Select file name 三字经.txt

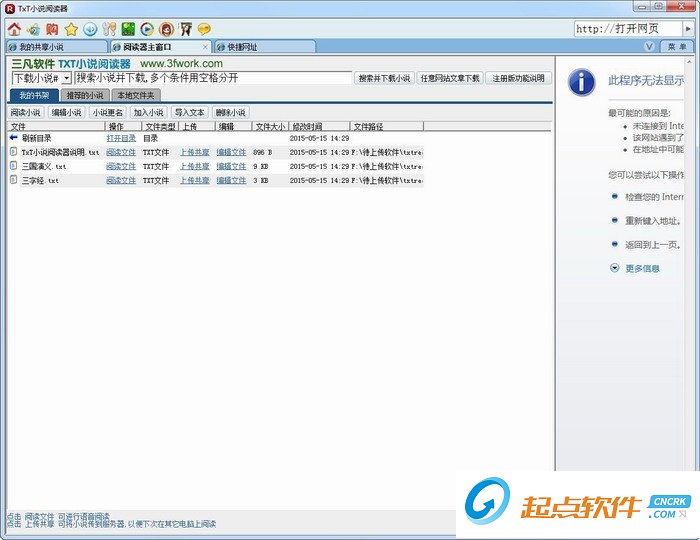[x=40, y=180]
